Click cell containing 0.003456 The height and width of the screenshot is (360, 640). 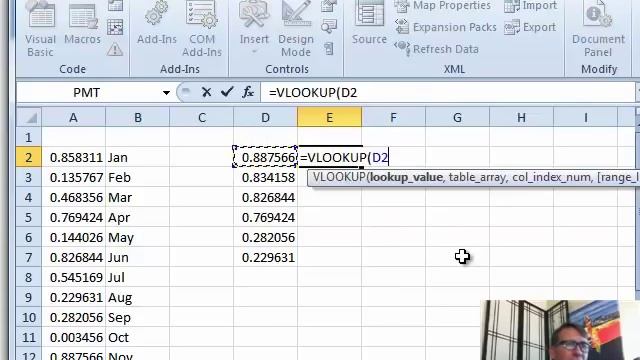click(73, 338)
